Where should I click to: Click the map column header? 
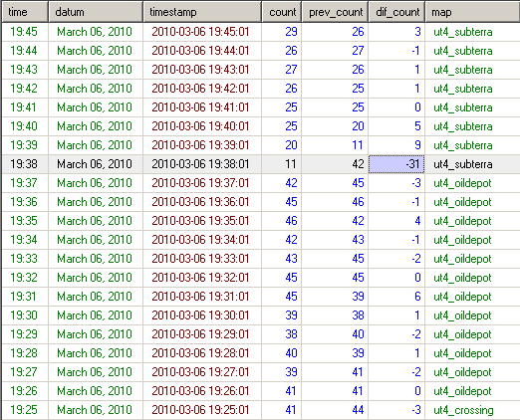coord(473,12)
